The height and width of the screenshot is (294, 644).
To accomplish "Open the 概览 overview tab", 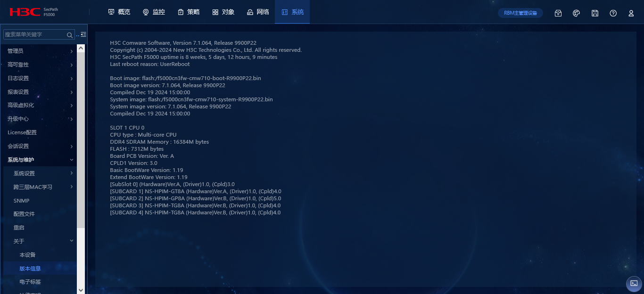I will [x=119, y=12].
